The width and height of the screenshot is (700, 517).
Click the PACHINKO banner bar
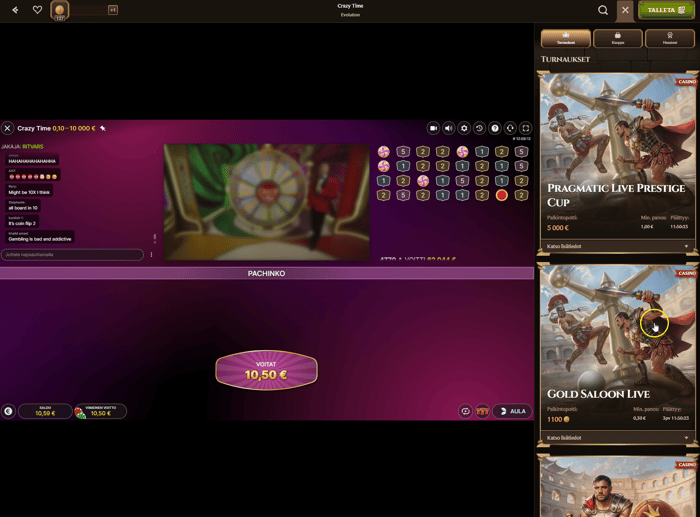(x=267, y=273)
